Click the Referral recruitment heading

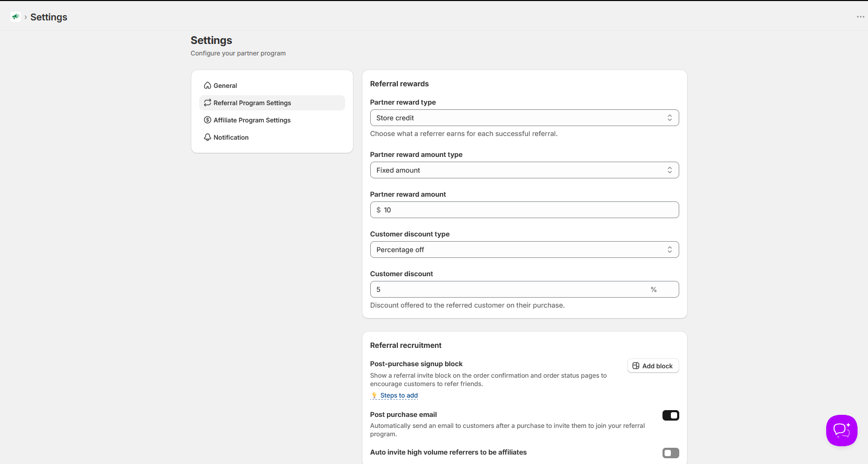point(406,345)
